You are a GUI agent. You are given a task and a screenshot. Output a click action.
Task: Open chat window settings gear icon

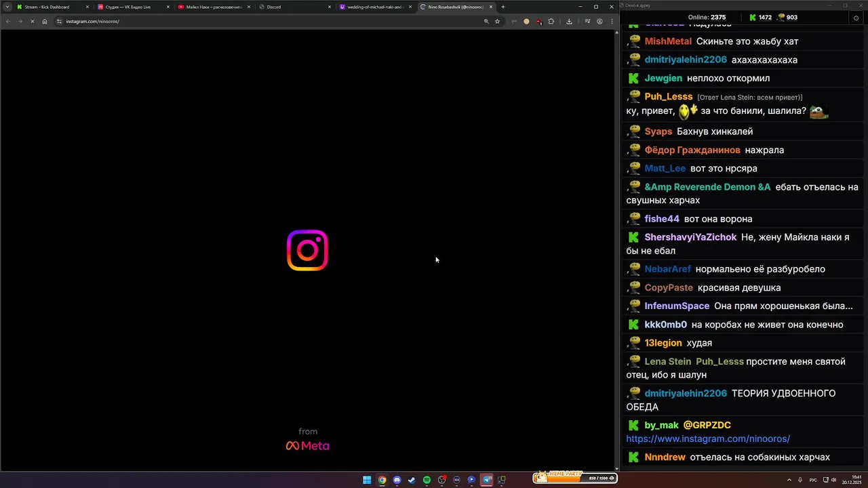coord(856,18)
